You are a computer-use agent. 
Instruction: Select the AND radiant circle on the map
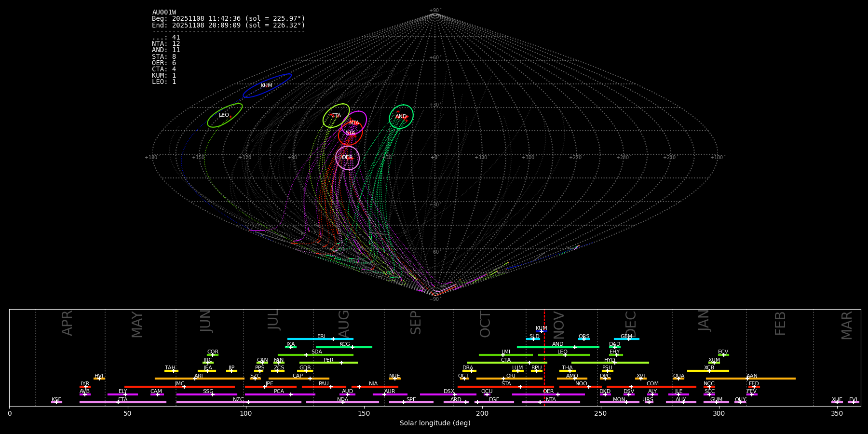(x=401, y=117)
